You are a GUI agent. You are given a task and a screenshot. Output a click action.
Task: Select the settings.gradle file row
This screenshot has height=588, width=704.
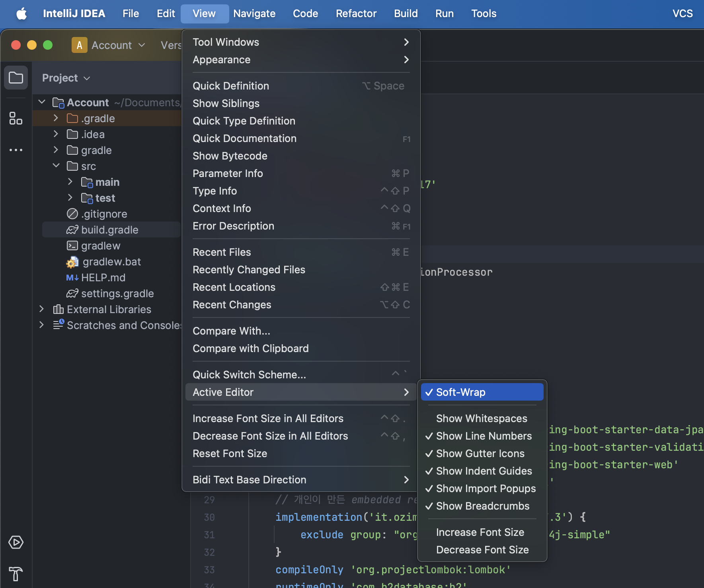point(107,293)
